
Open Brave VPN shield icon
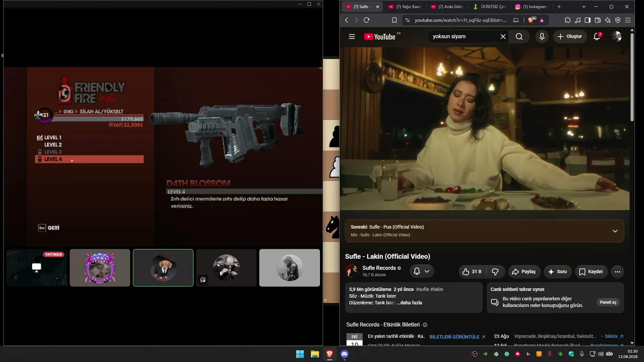[x=618, y=20]
